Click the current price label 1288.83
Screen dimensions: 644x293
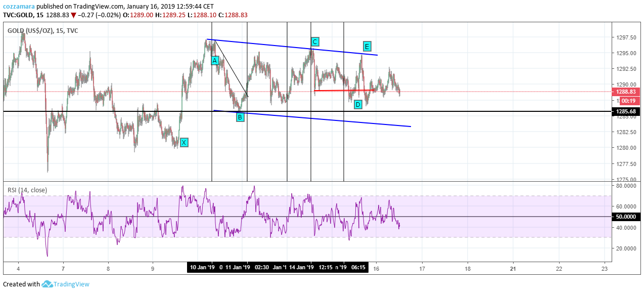(625, 92)
